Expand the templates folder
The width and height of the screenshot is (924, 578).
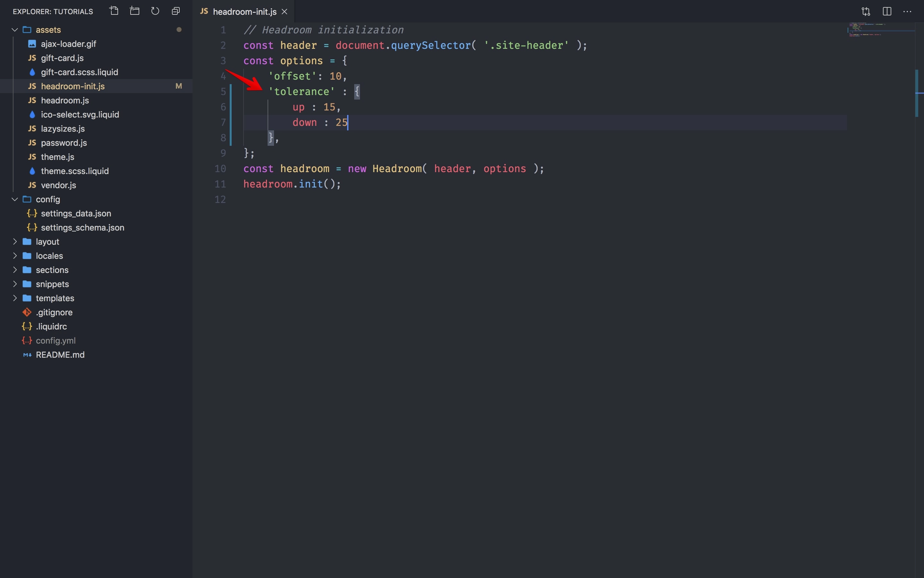tap(15, 298)
